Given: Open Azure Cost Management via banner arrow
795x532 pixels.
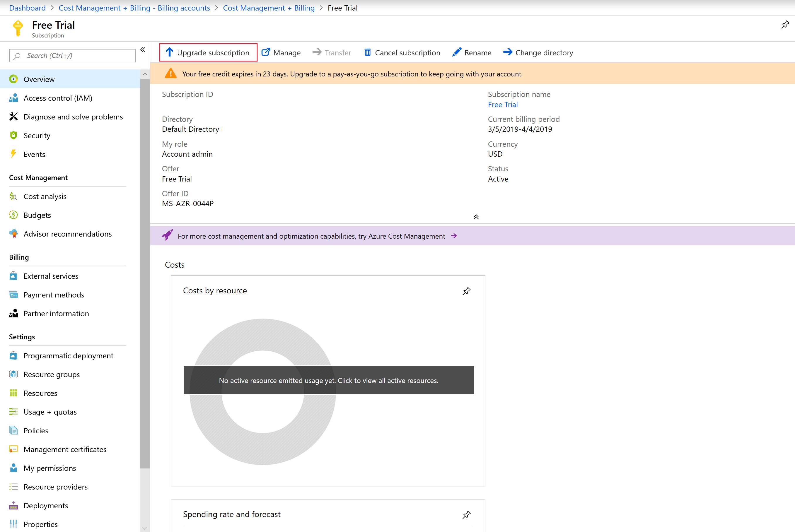Looking at the screenshot, I should (454, 236).
